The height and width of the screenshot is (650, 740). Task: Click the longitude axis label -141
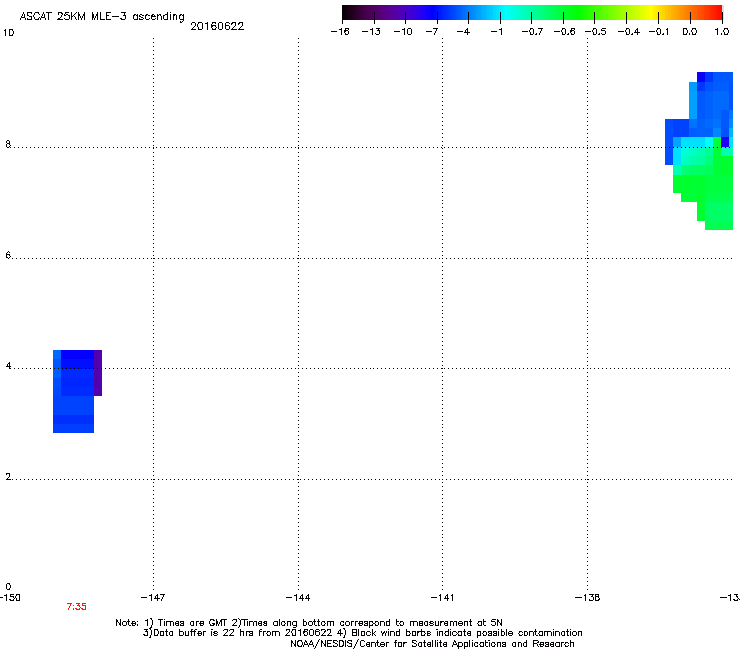coord(442,598)
